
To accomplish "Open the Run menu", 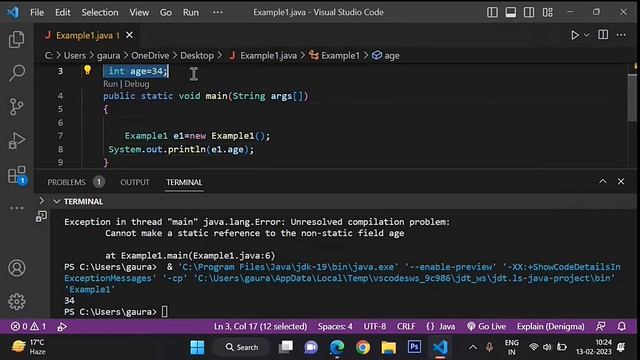I will (191, 12).
